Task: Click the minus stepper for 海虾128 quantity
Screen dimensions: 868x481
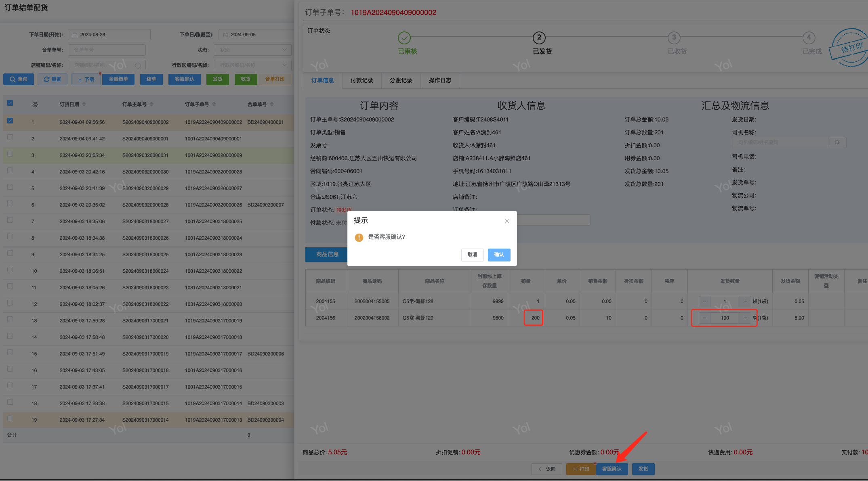Action: click(704, 301)
